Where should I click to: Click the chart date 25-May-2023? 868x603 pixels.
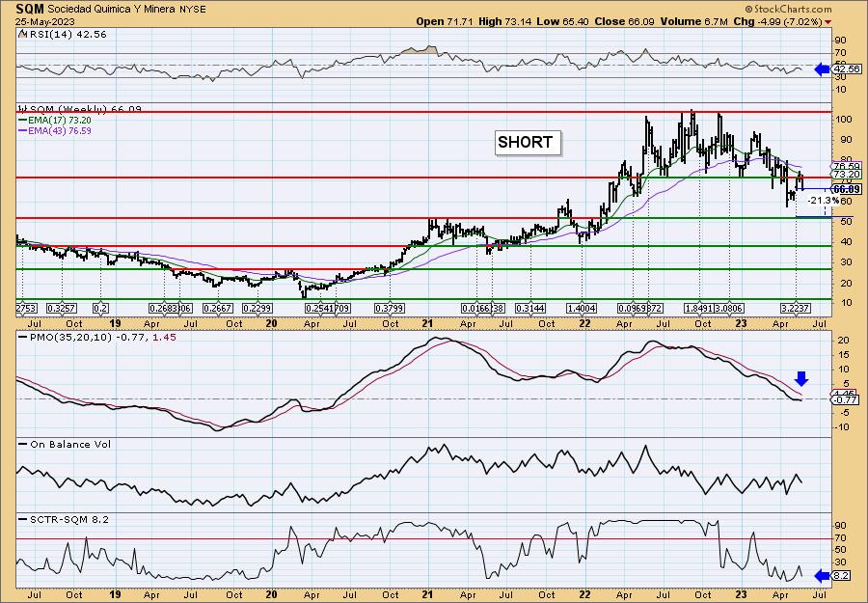pos(44,21)
